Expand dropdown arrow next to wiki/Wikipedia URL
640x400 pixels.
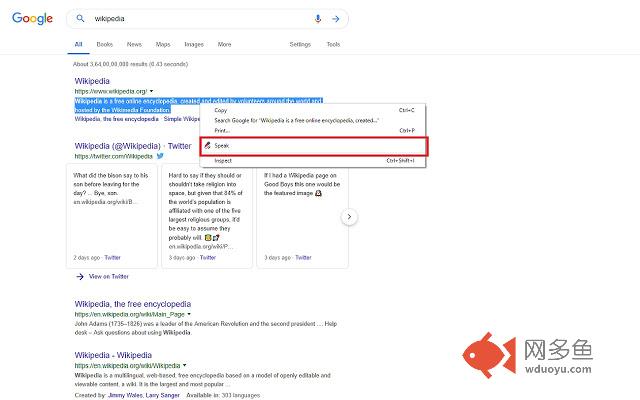(x=184, y=365)
